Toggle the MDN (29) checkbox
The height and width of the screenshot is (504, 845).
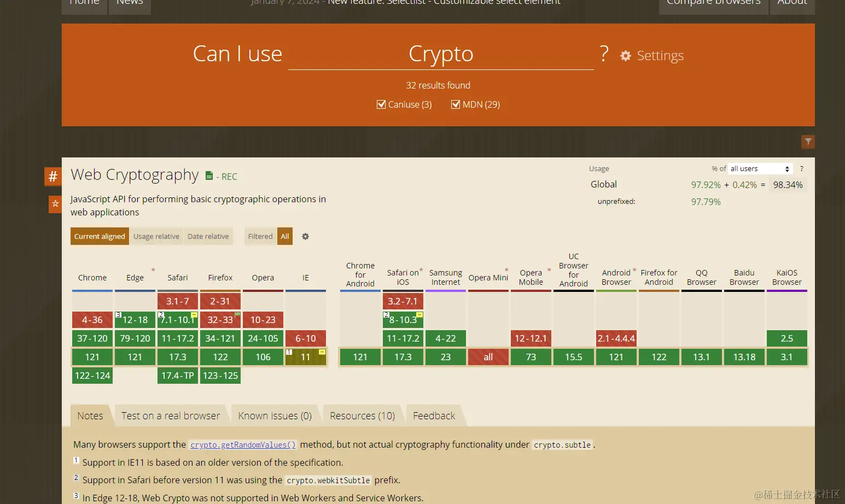coord(455,104)
